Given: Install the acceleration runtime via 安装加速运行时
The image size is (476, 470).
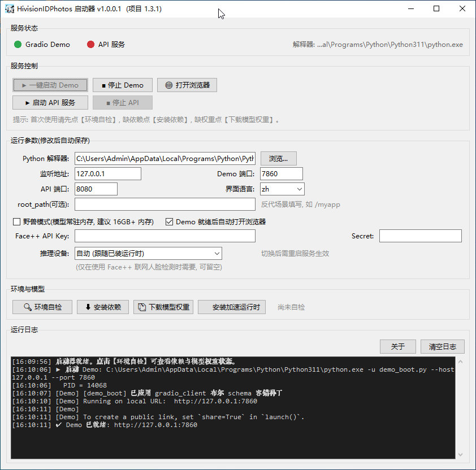Looking at the screenshot, I should click(x=232, y=307).
